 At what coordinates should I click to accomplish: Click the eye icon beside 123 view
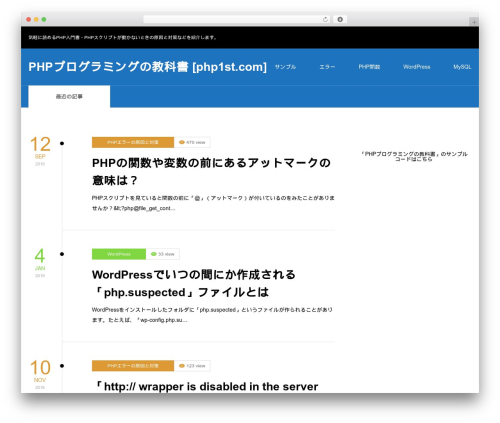point(182,366)
